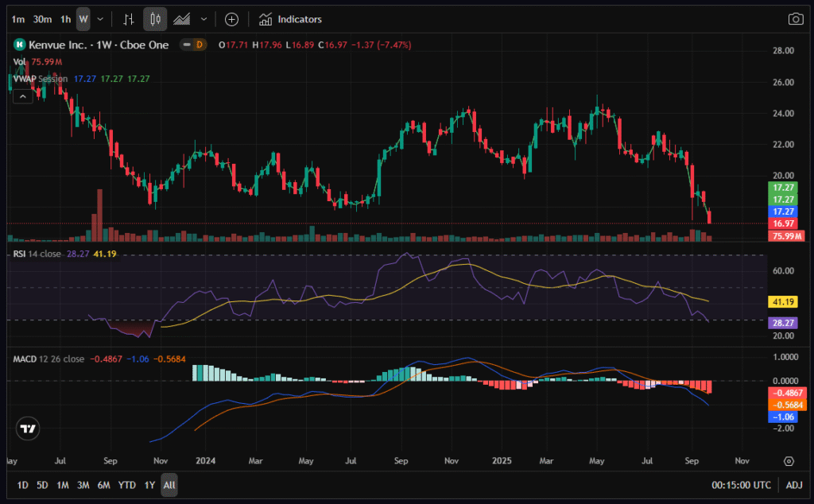Take a chart snapshot with camera icon
This screenshot has height=504, width=814.
795,19
